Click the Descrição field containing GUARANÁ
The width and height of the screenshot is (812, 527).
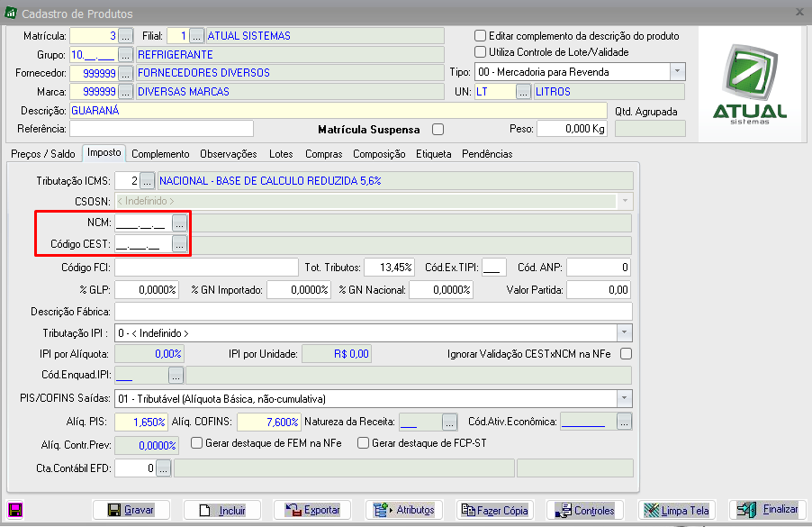(338, 111)
